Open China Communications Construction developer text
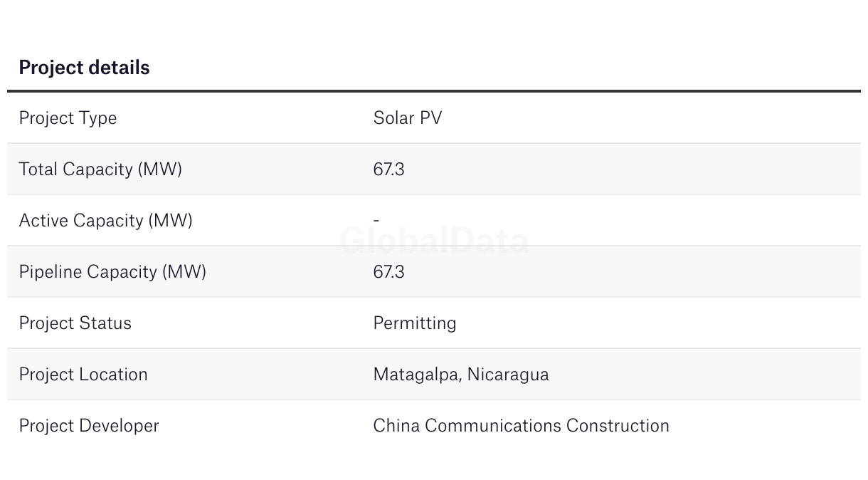Image resolution: width=868 pixels, height=480 pixels. pos(522,426)
